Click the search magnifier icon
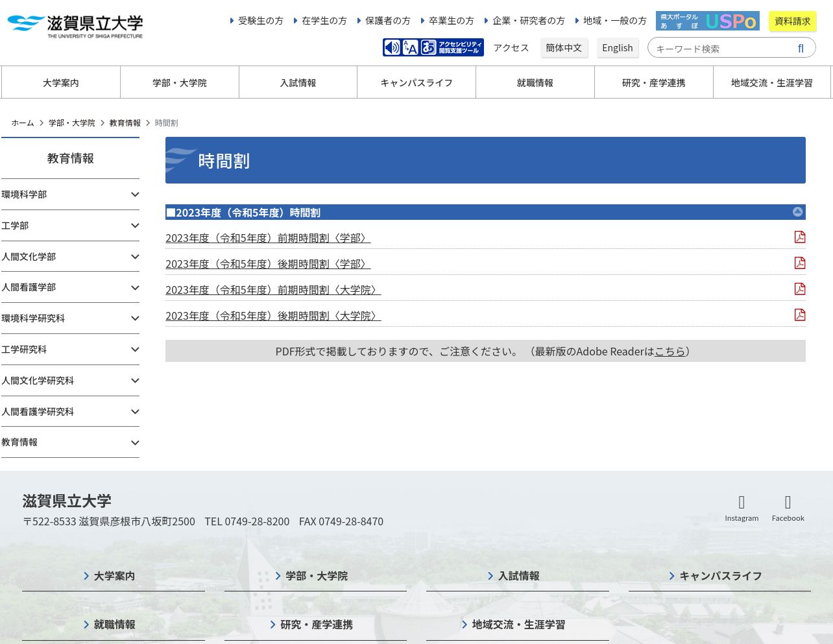833x644 pixels. [x=801, y=48]
